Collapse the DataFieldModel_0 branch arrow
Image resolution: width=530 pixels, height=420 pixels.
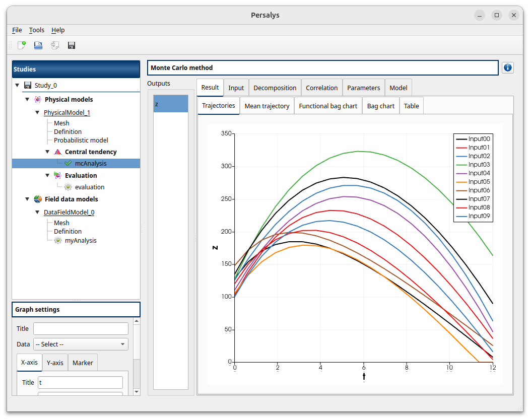(x=37, y=213)
